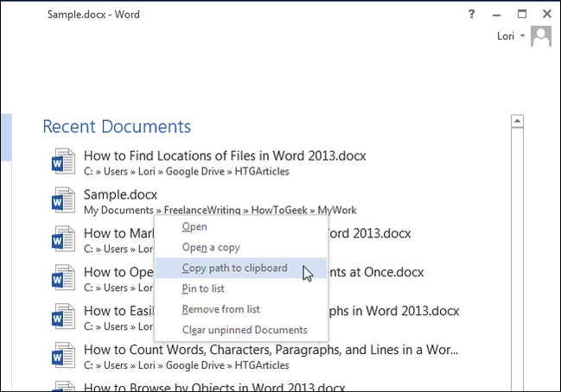The image size is (561, 392).
Task: Choose Open a copy from context menu
Action: 241,247
